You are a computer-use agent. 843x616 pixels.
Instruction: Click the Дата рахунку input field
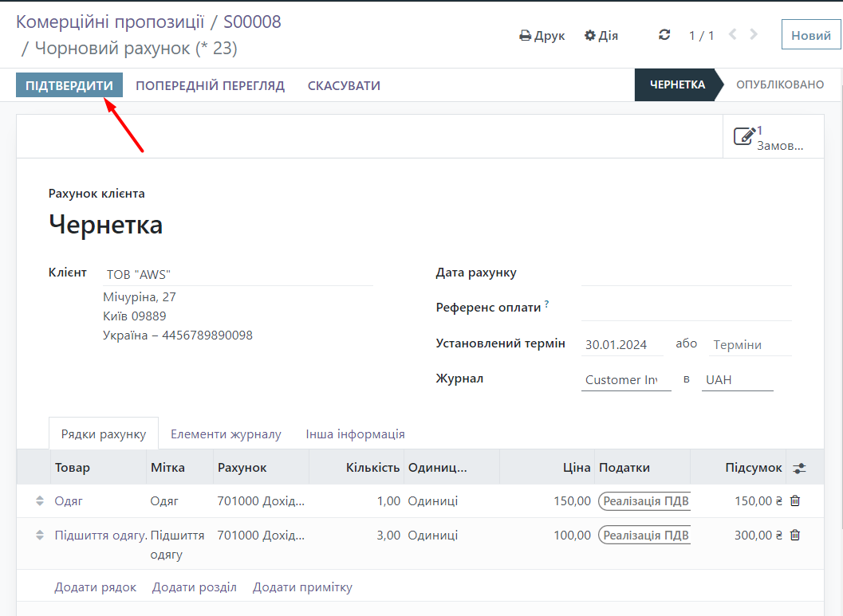(686, 273)
